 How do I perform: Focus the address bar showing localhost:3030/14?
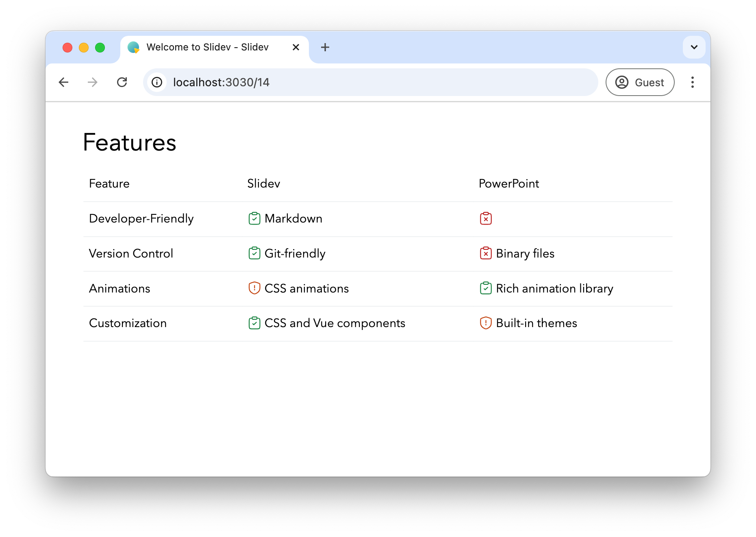pyautogui.click(x=371, y=82)
